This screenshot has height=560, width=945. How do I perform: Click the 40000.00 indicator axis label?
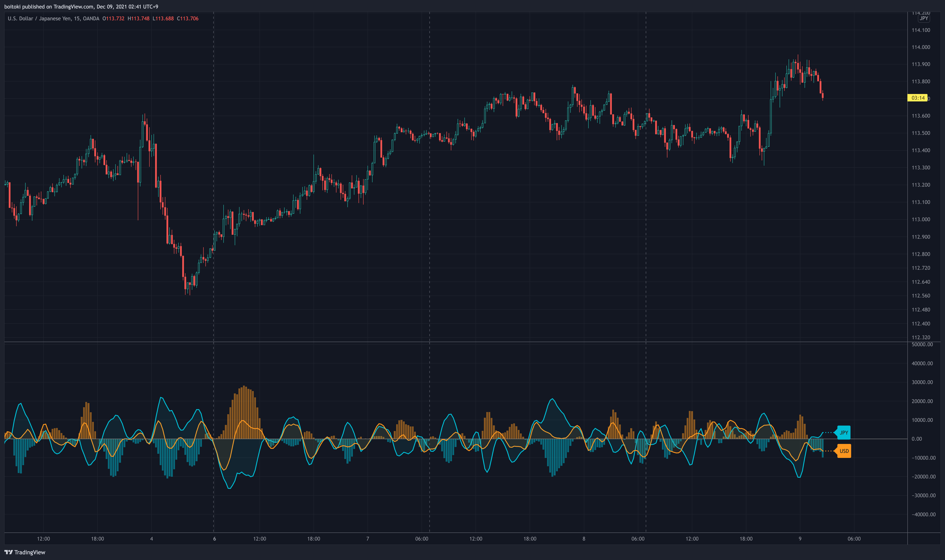(x=922, y=363)
